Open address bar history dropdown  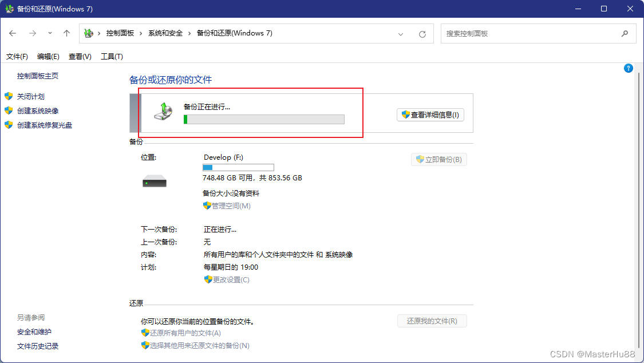tap(401, 34)
